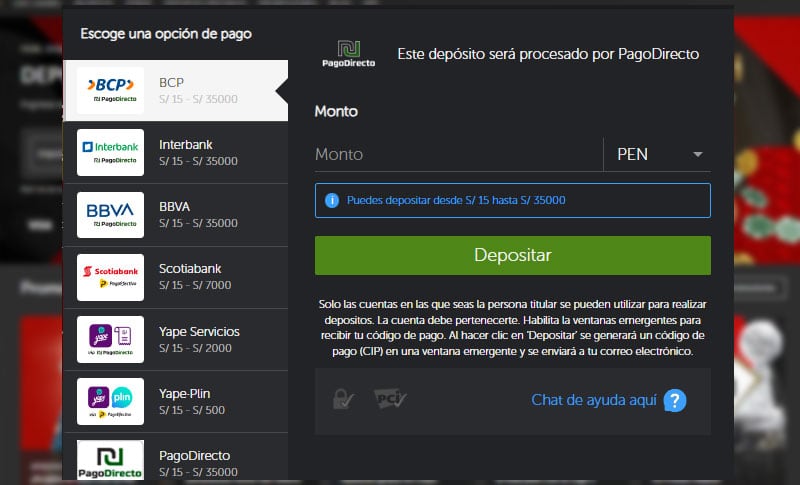800x485 pixels.
Task: Open the 'Chat de ayuda aquí' link
Action: (594, 400)
